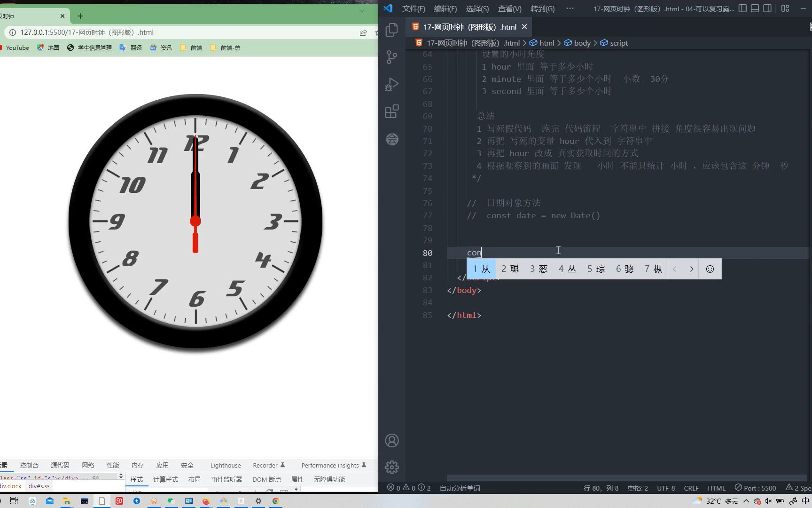Close the browser tab 时钟
The height and width of the screenshot is (508, 812).
[x=62, y=16]
